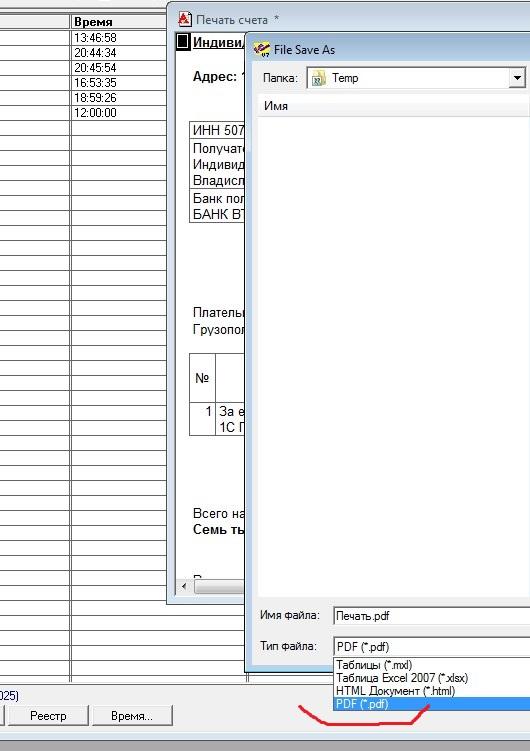Open the Папка folder dropdown arrow
Viewport: 530px width, 751px height.
coord(517,78)
